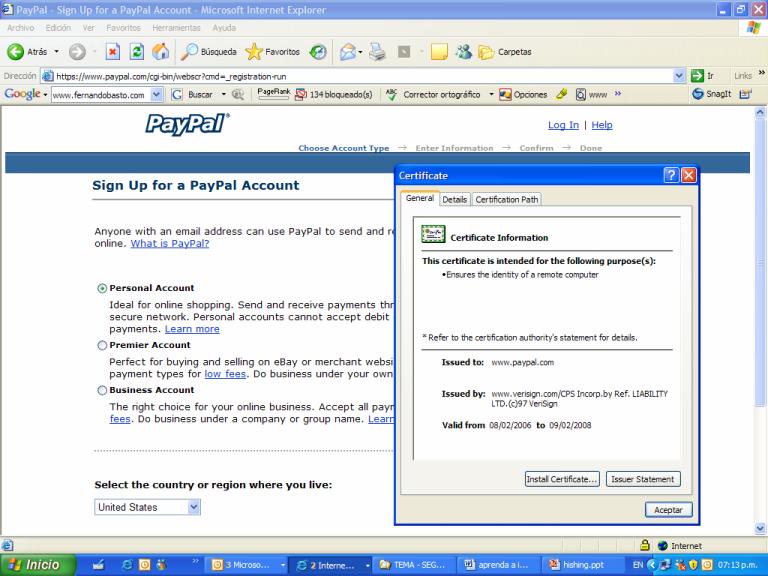Open the yellow note icon
The height and width of the screenshot is (576, 768).
point(439,51)
